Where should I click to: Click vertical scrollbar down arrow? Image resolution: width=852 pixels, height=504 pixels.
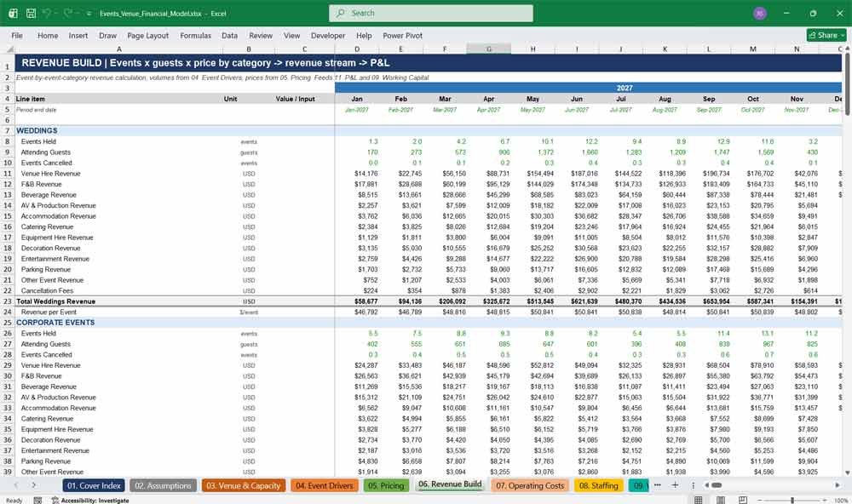pos(848,473)
